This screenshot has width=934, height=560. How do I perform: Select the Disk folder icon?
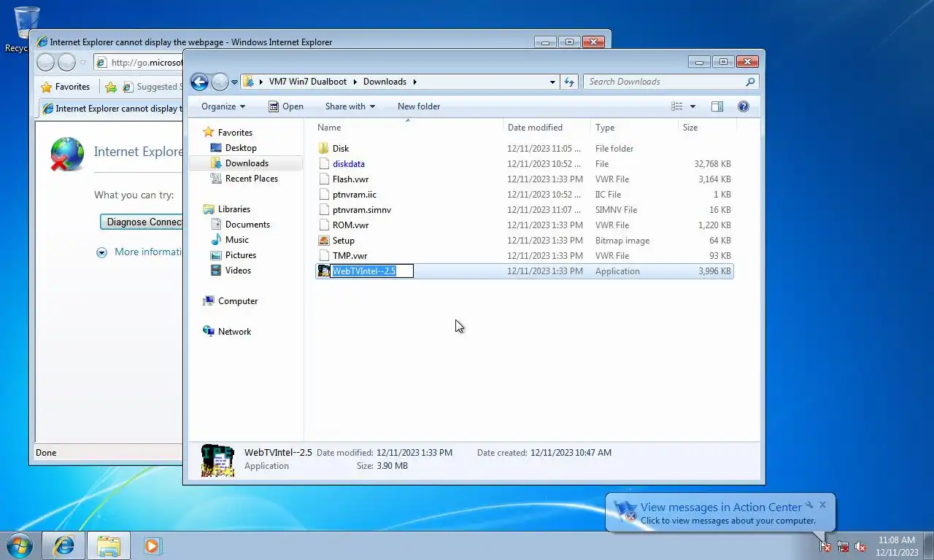coord(324,148)
